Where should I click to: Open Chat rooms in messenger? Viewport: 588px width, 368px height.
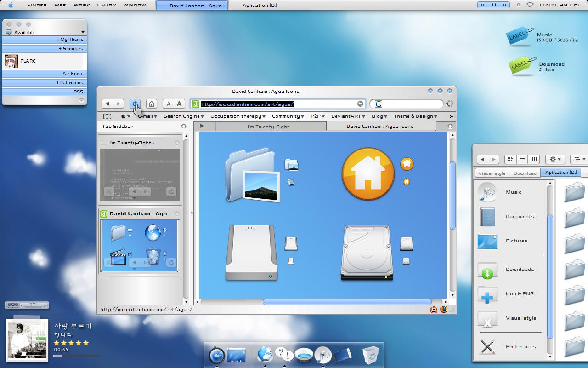pos(45,83)
